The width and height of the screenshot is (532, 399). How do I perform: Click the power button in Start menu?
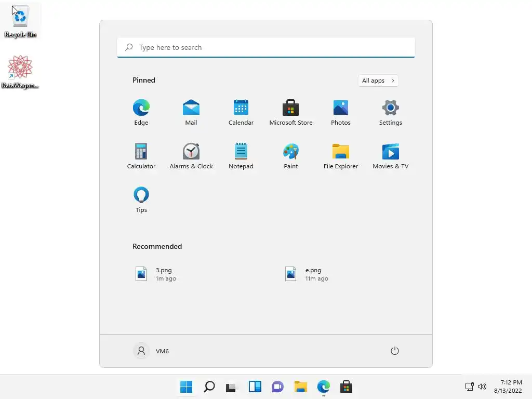coord(395,351)
